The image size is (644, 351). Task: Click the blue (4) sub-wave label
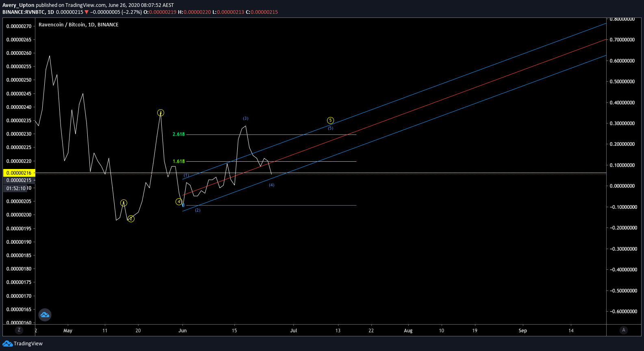click(x=271, y=185)
